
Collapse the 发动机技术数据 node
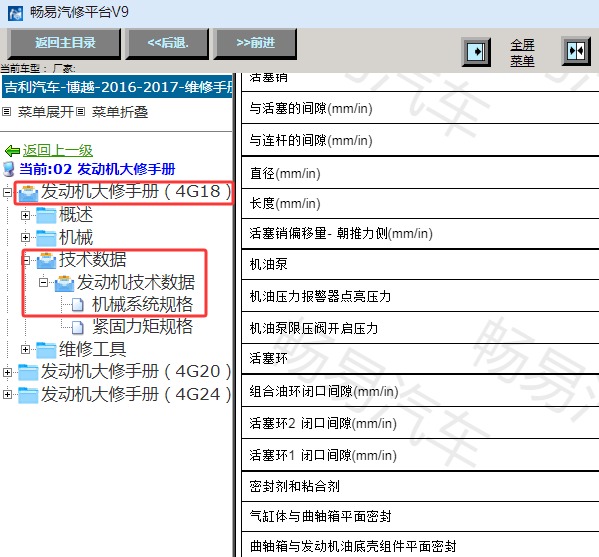coord(44,283)
